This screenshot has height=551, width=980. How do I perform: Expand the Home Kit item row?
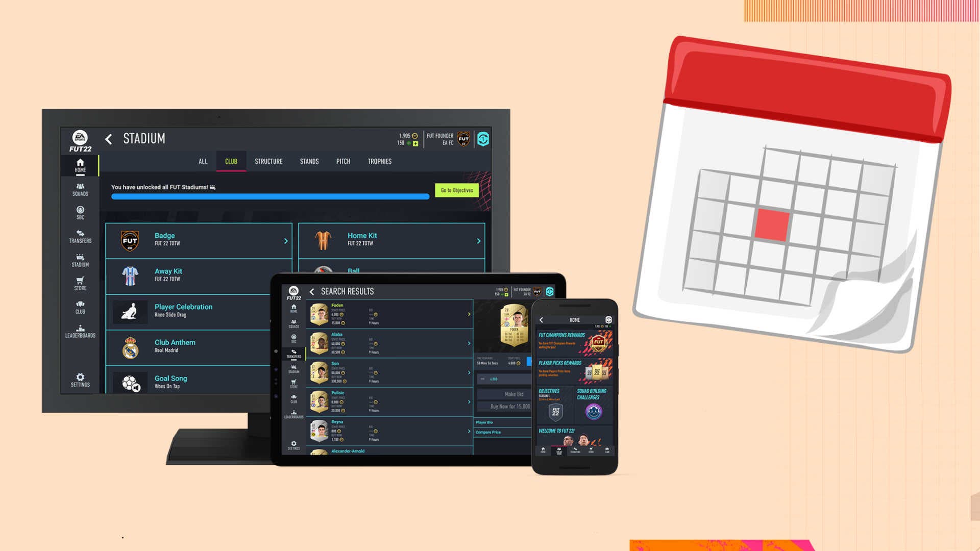tap(477, 240)
